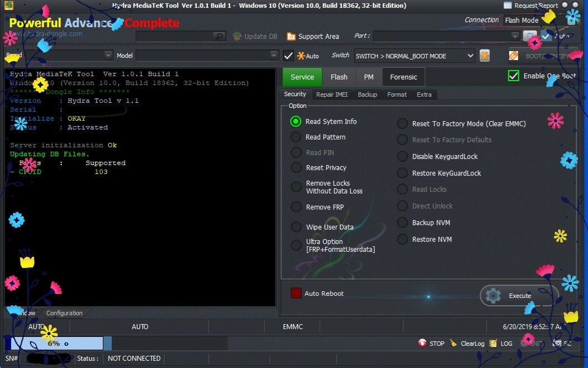Uncheck the Auto checkbox beside Port
The width and height of the screenshot is (588, 368).
pyautogui.click(x=546, y=36)
